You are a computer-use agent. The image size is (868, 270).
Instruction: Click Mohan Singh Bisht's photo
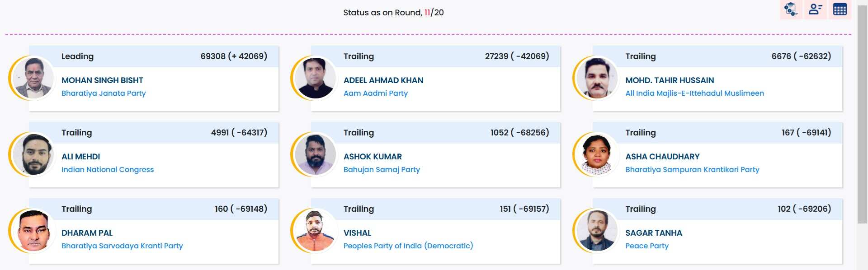click(x=33, y=78)
